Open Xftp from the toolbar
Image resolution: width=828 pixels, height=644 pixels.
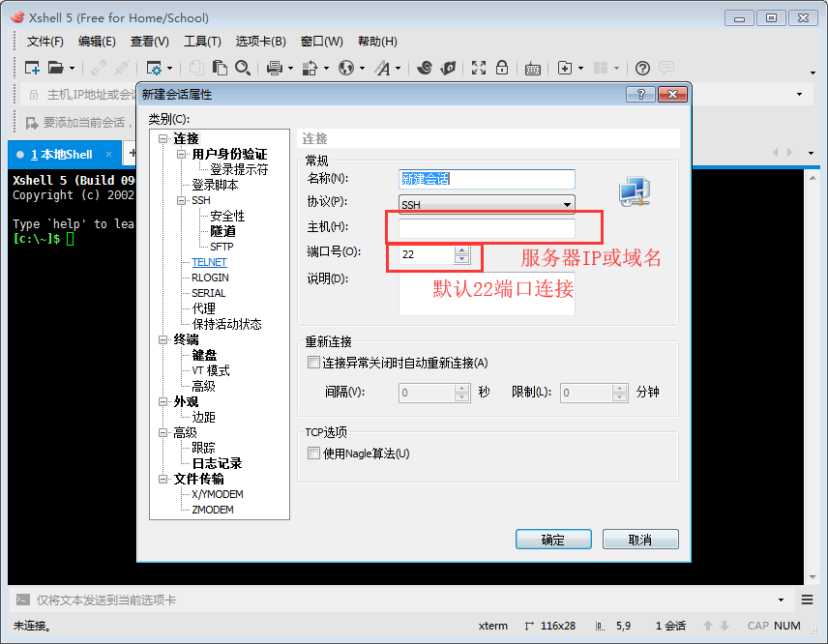[426, 68]
